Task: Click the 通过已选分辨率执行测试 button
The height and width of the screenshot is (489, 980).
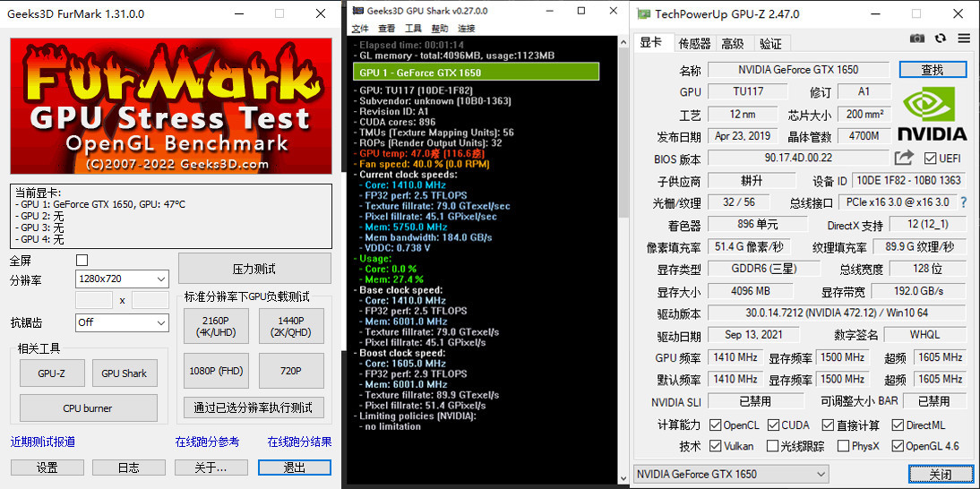Action: pyautogui.click(x=254, y=407)
